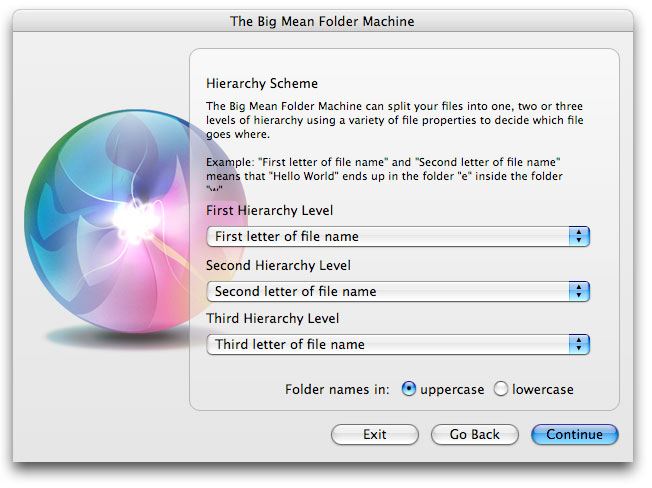Click the First Hierarchy Level dropdown arrows
This screenshot has width=652, height=488.
(x=579, y=237)
